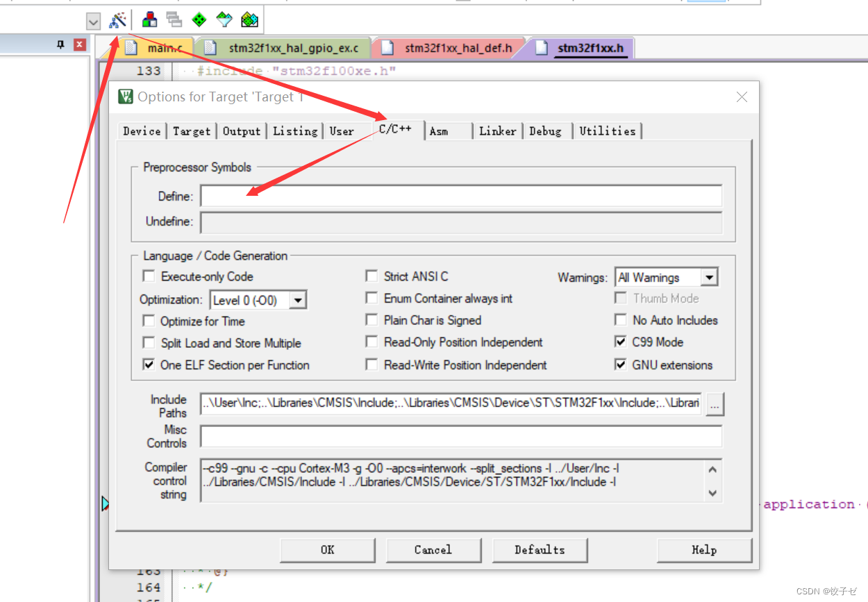Click the Defaults button
868x602 pixels.
[540, 550]
